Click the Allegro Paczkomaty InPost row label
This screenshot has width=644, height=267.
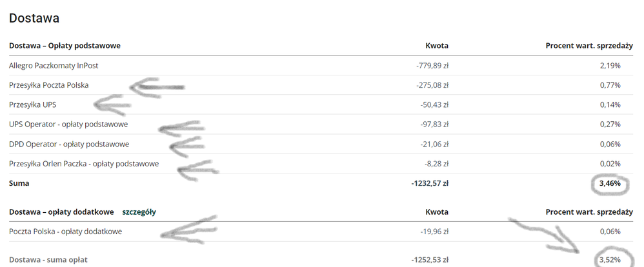[54, 66]
